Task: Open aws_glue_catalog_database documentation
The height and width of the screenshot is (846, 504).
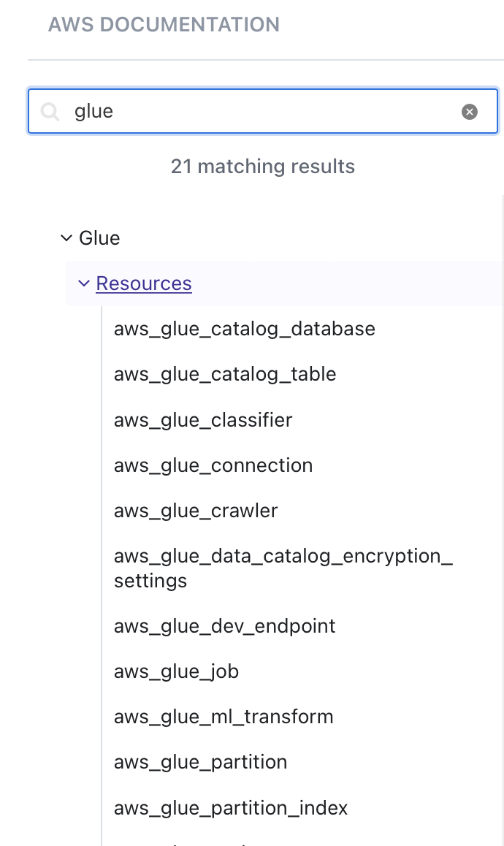Action: click(x=245, y=329)
